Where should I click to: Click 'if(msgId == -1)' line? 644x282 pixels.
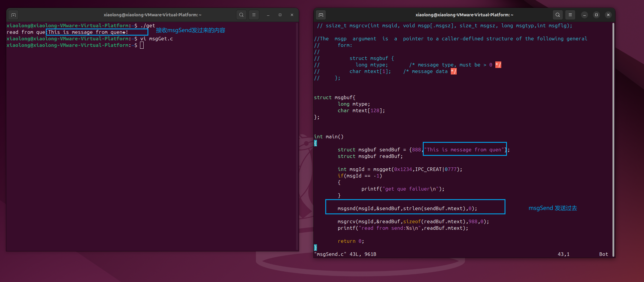(x=360, y=176)
